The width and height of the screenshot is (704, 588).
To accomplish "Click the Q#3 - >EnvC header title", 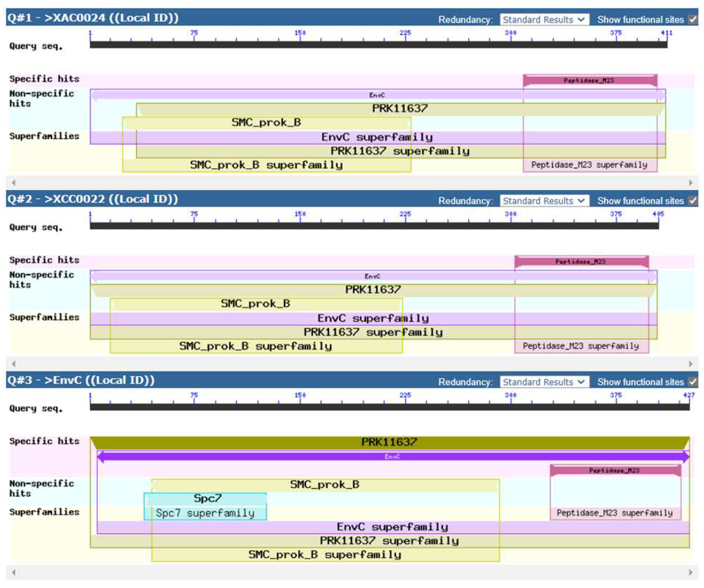I will coord(81,380).
